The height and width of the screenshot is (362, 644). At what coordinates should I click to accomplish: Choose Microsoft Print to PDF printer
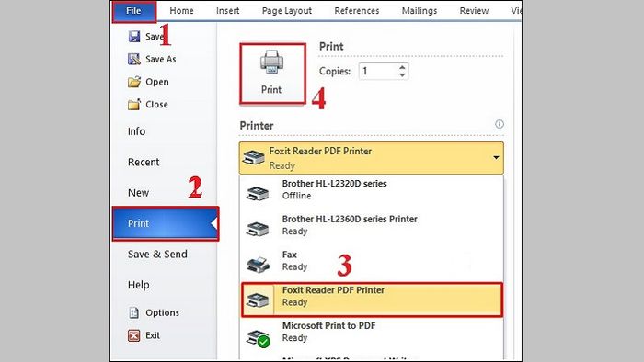pyautogui.click(x=372, y=332)
